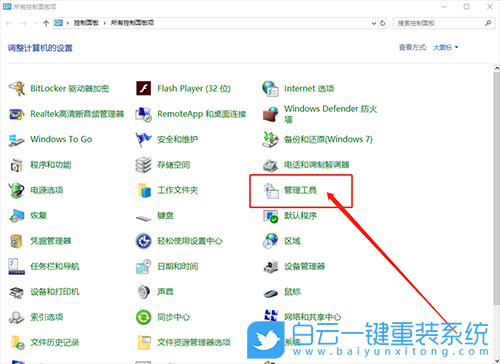Open the 设备和打印机 icon
Viewport: 500px width, 364px height.
coord(16,292)
